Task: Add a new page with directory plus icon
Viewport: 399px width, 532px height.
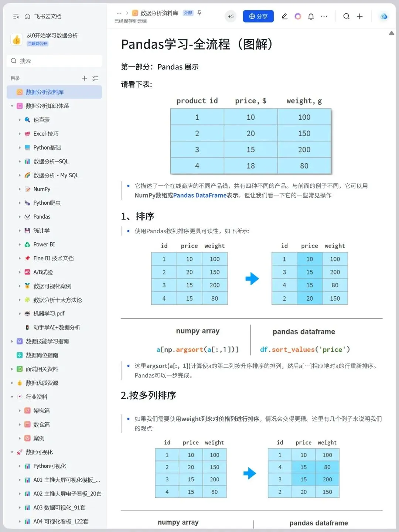Action: [84, 78]
